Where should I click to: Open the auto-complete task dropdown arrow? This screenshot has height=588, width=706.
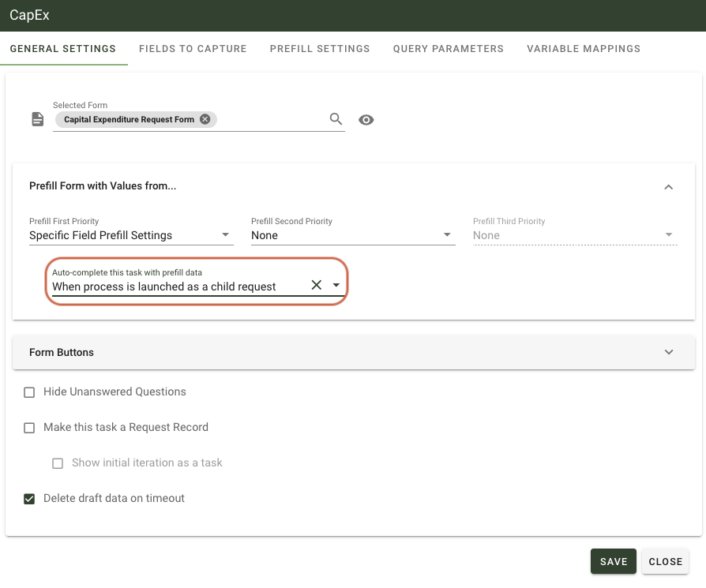tap(336, 285)
